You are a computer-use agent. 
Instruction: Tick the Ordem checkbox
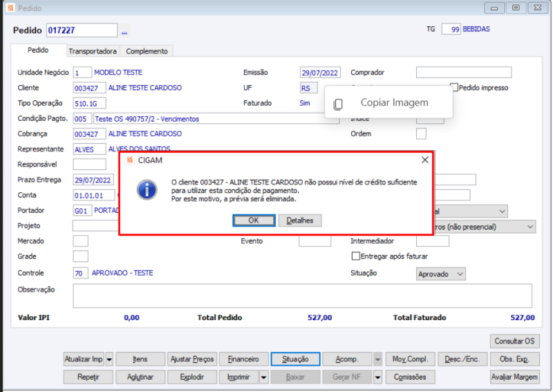point(421,133)
